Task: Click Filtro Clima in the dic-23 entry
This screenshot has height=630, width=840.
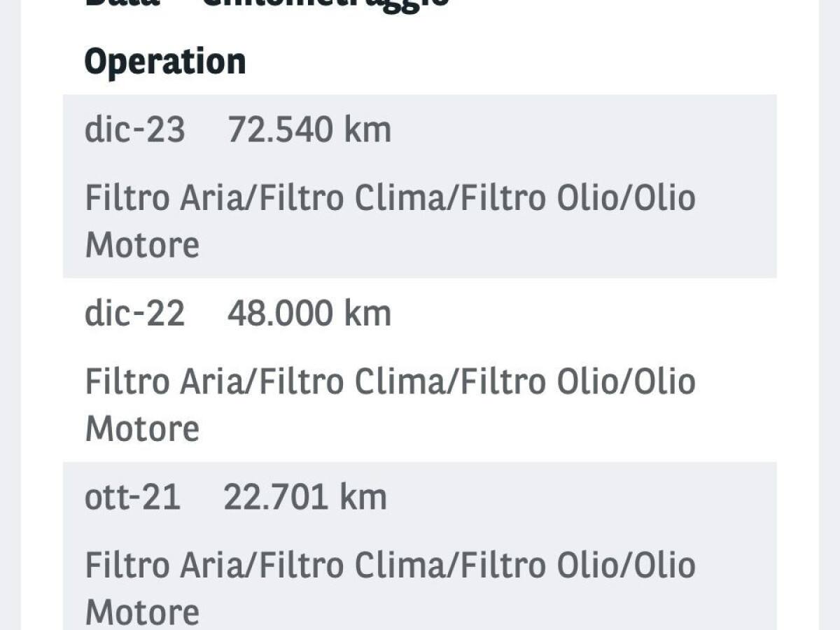Action: coord(353,199)
